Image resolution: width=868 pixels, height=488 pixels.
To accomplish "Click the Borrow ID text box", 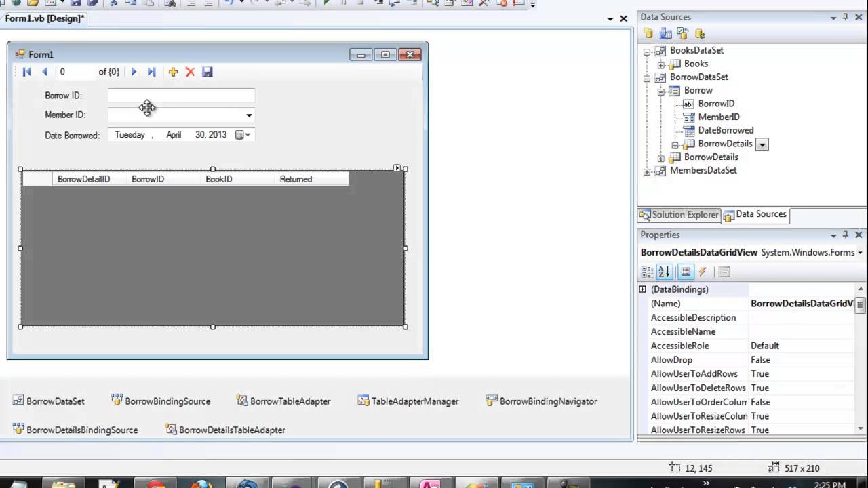I will tap(181, 96).
